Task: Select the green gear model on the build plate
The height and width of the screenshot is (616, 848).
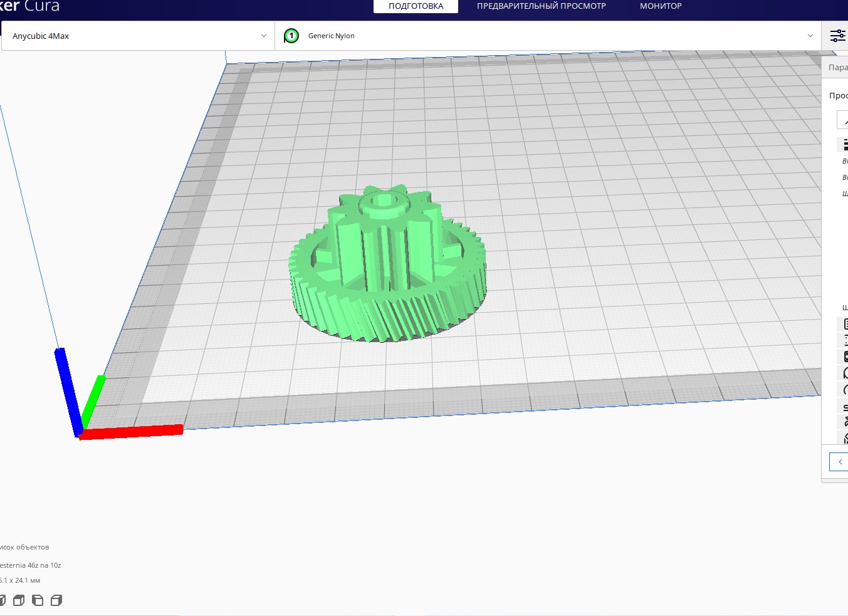Action: coord(387,265)
